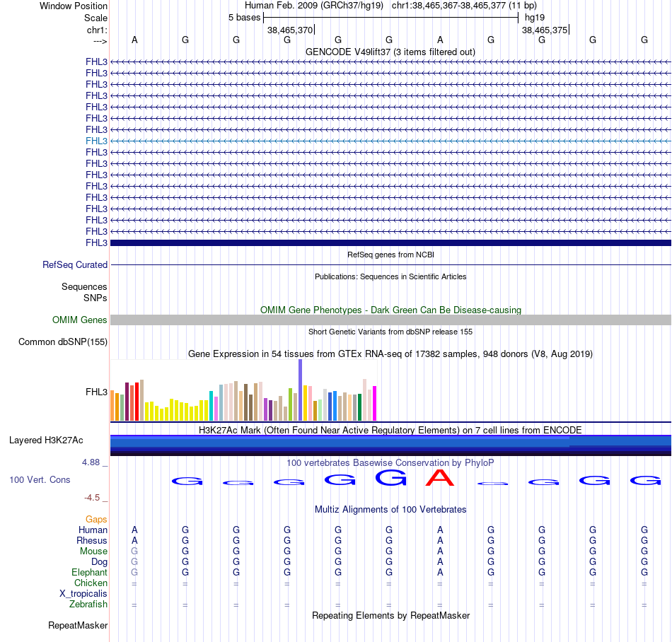672x642 pixels.
Task: Click the Chicken species label
Action: [x=91, y=583]
